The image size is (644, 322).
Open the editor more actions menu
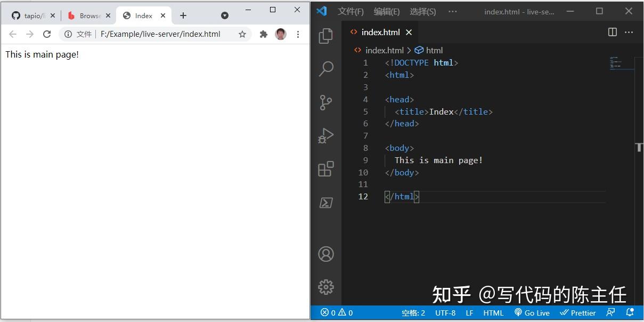point(629,32)
